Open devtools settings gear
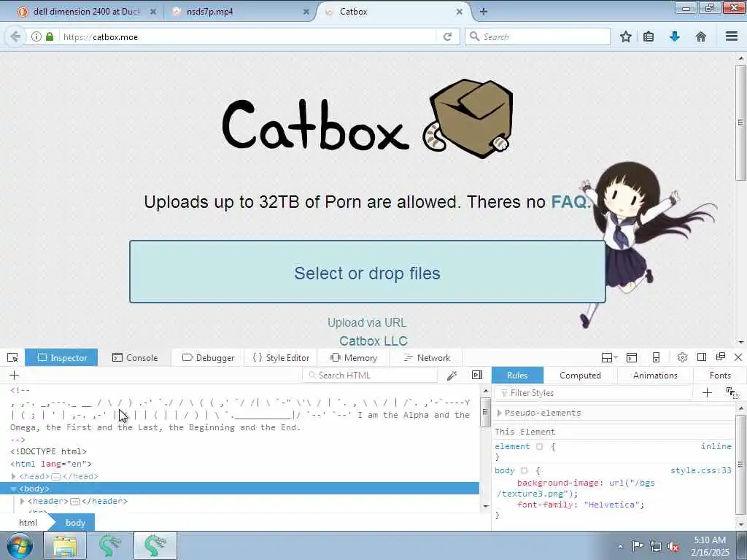The width and height of the screenshot is (747, 560). pos(682,357)
